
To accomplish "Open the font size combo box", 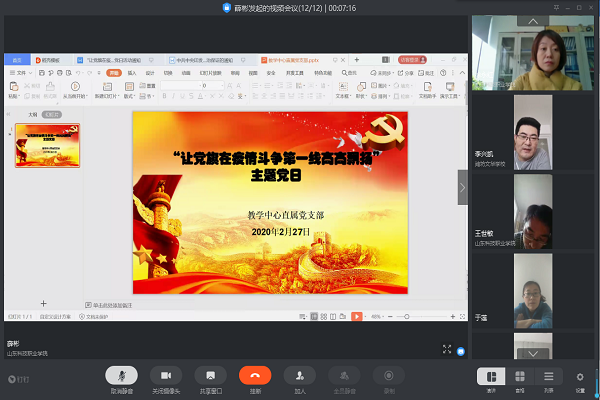I will [212, 86].
